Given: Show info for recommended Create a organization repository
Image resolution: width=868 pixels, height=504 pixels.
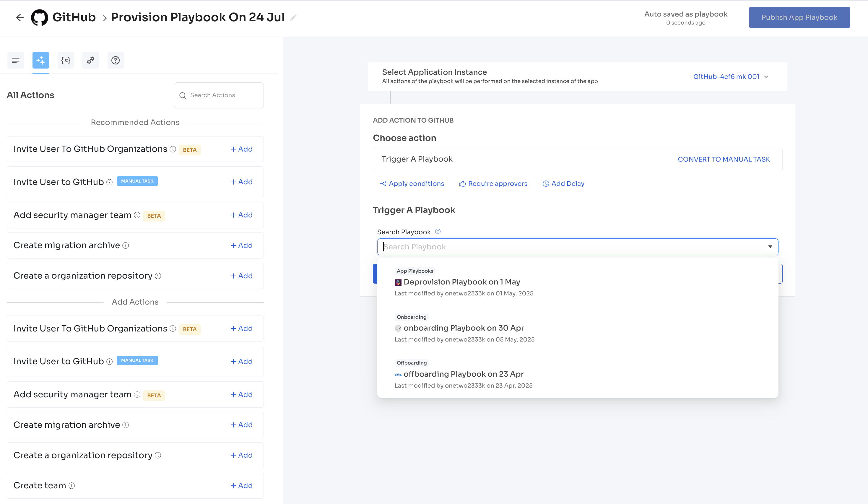Looking at the screenshot, I should pyautogui.click(x=158, y=276).
